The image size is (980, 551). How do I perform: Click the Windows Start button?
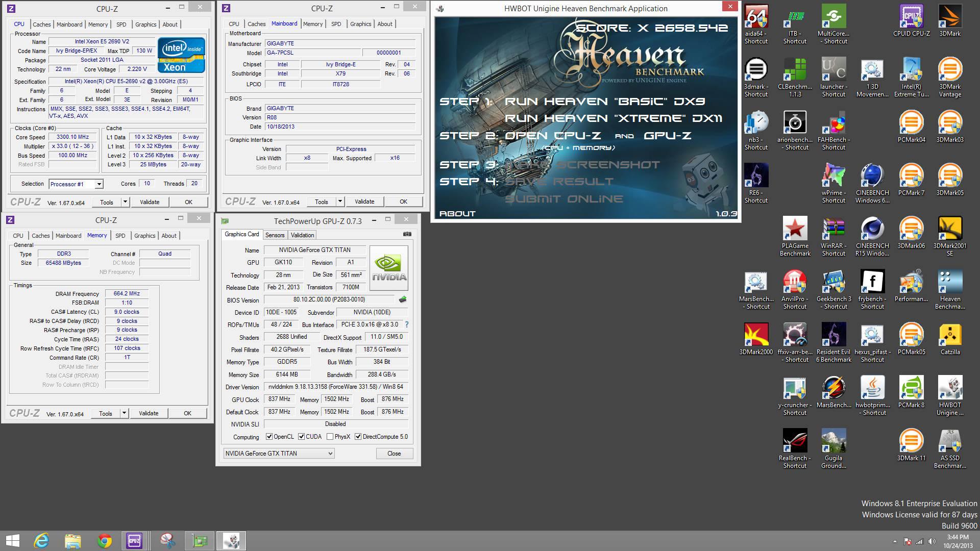click(13, 541)
